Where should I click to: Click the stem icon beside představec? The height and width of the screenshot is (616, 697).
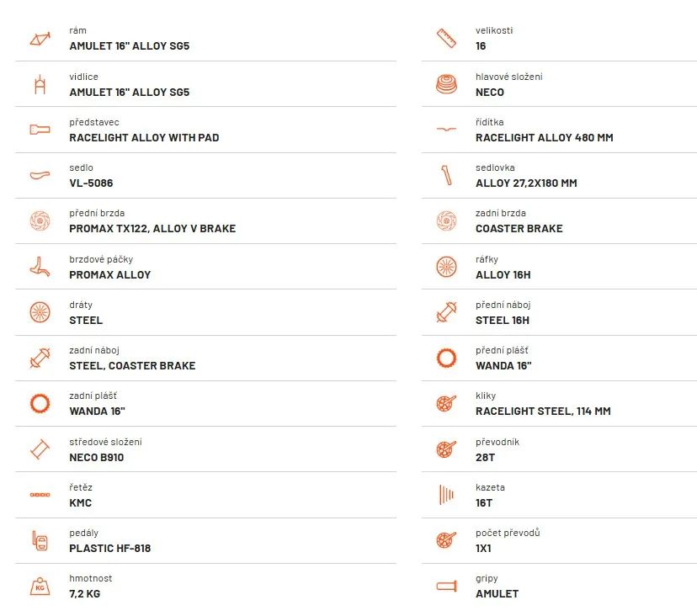pyautogui.click(x=40, y=130)
